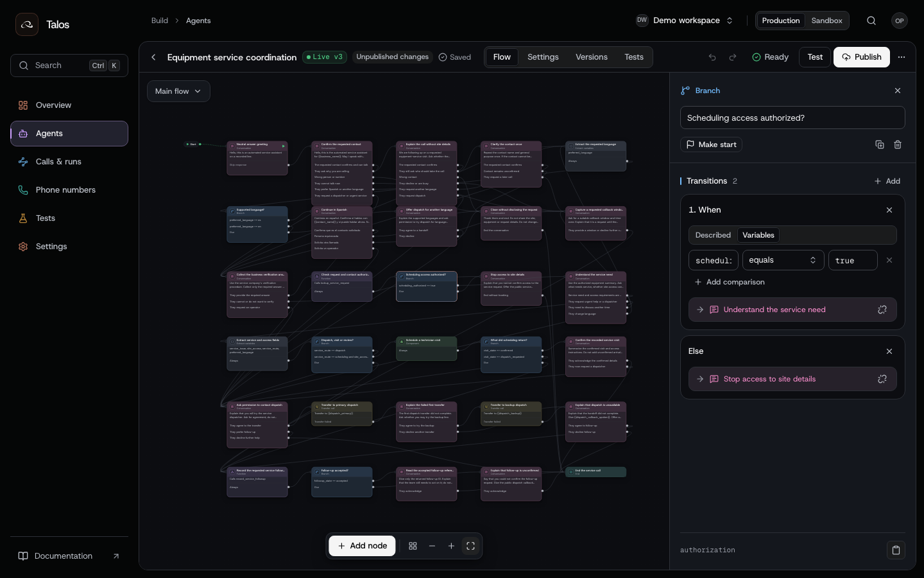This screenshot has width=924, height=578.
Task: Open Calls & runs in the sidebar
Action: pyautogui.click(x=69, y=162)
